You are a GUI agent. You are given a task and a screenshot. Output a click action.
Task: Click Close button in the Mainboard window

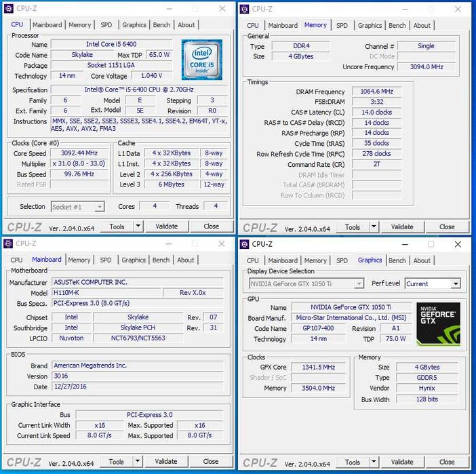[x=211, y=462]
